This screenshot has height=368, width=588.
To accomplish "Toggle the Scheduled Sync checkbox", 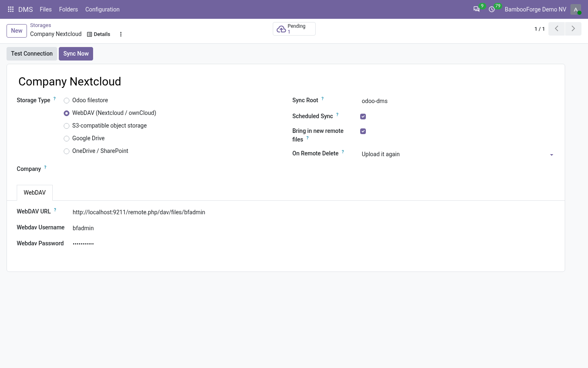I will (x=363, y=117).
